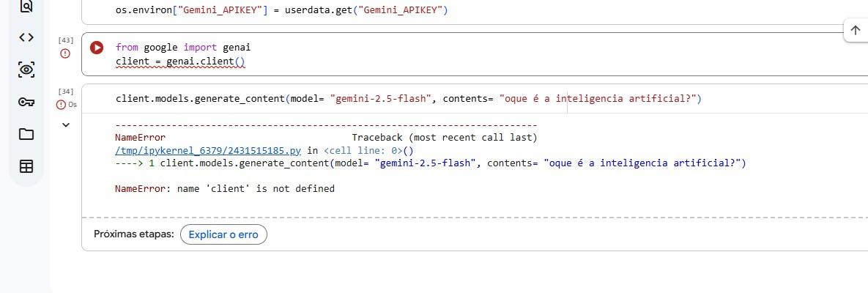The image size is (868, 293).
Task: Click the "name 'client' is not defined" error message
Action: 224,189
